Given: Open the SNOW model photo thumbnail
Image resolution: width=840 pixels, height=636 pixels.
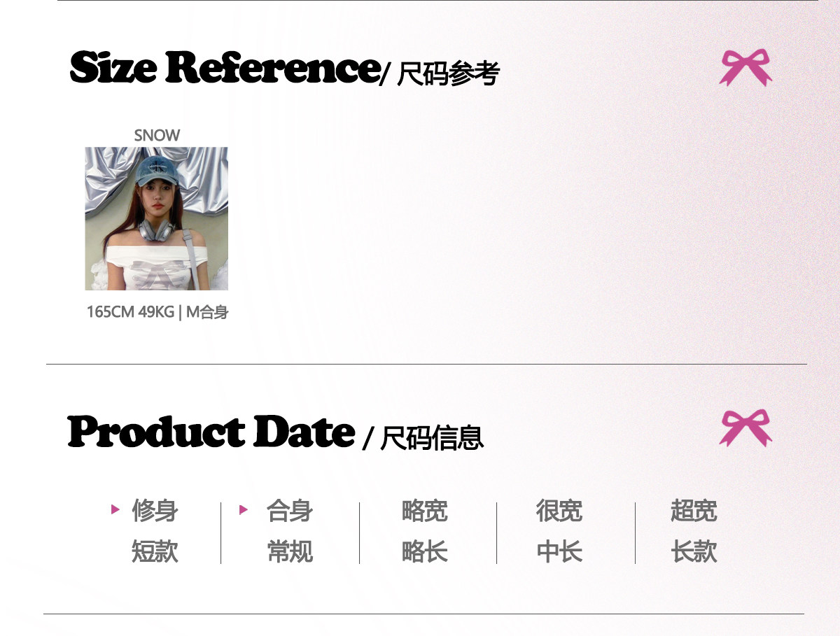Looking at the screenshot, I should coord(156,218).
